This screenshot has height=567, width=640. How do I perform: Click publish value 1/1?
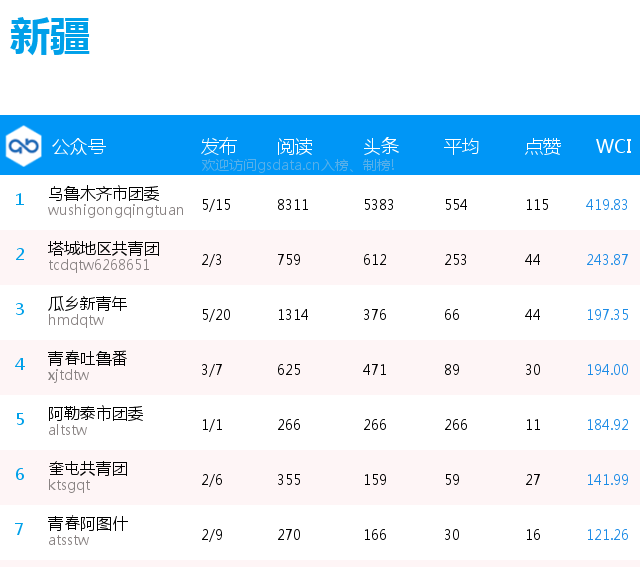tap(212, 425)
